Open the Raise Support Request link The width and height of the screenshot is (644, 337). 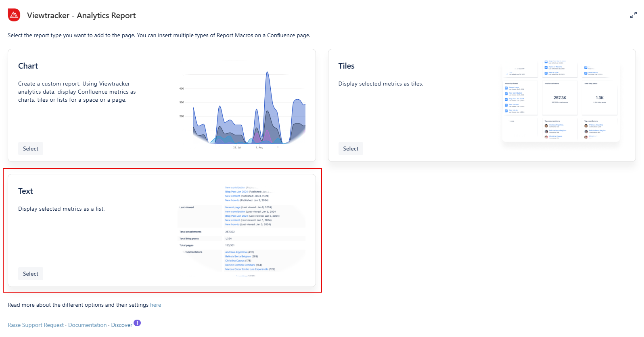click(x=36, y=325)
